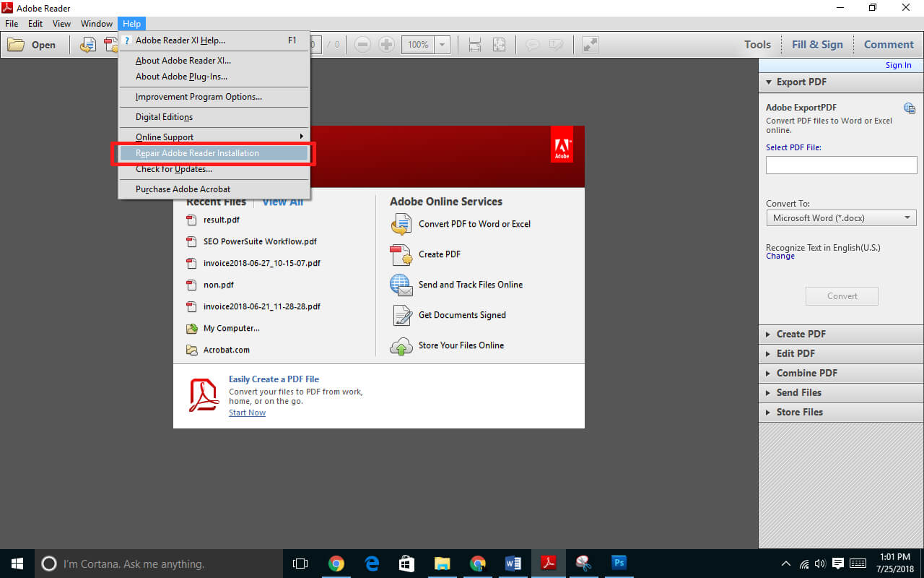
Task: Click the fit-width scrolling toolbar icon
Action: click(474, 45)
